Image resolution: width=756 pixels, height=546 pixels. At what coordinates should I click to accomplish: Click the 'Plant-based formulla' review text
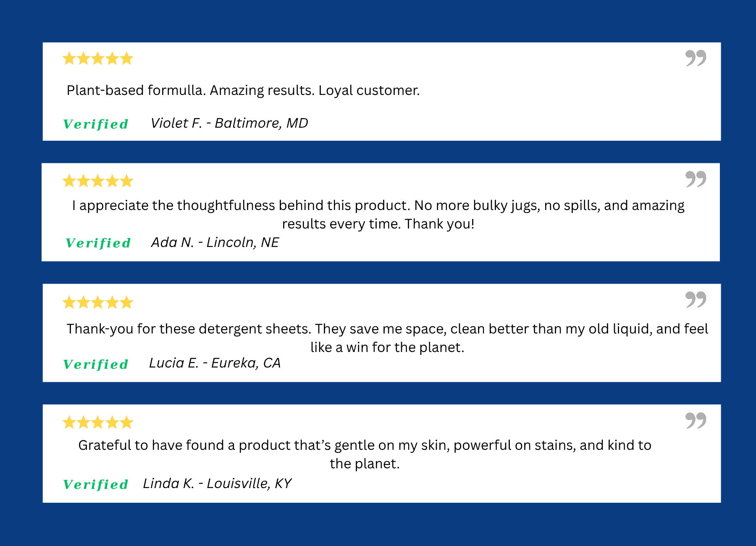pyautogui.click(x=243, y=90)
